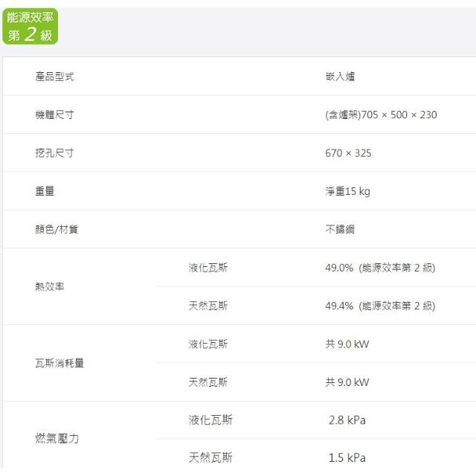The width and height of the screenshot is (476, 476).
Task: Click the 淨重15 kg value
Action: 347,191
